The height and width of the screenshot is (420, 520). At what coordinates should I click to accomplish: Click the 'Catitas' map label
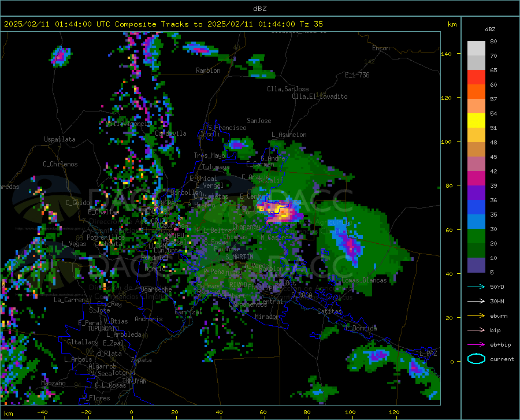point(329,311)
